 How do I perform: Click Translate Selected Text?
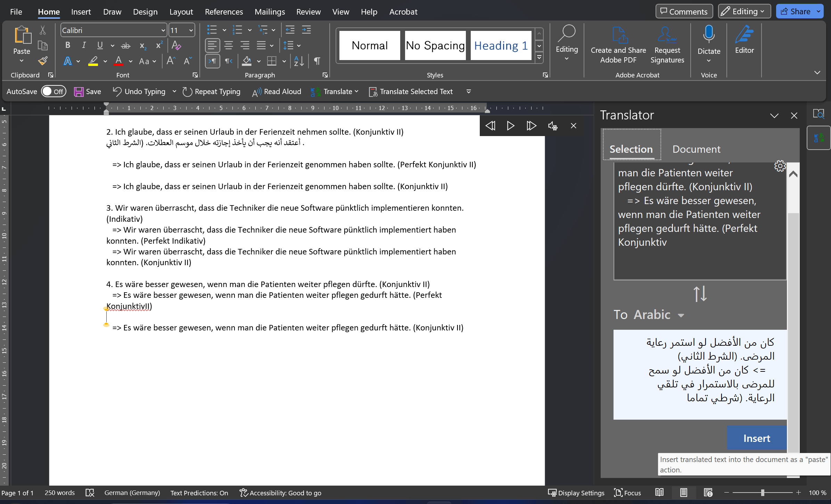pyautogui.click(x=411, y=92)
